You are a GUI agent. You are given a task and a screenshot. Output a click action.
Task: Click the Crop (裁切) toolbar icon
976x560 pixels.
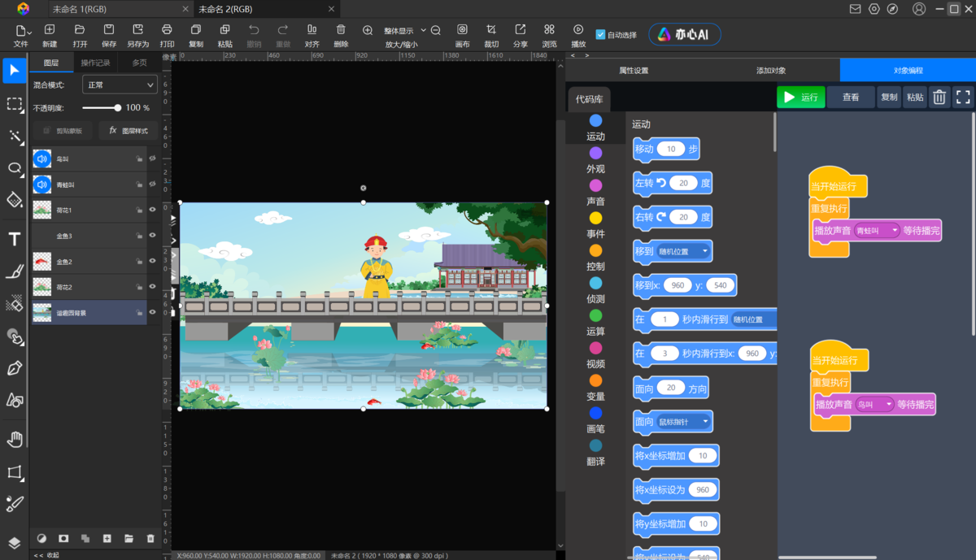[x=491, y=30]
